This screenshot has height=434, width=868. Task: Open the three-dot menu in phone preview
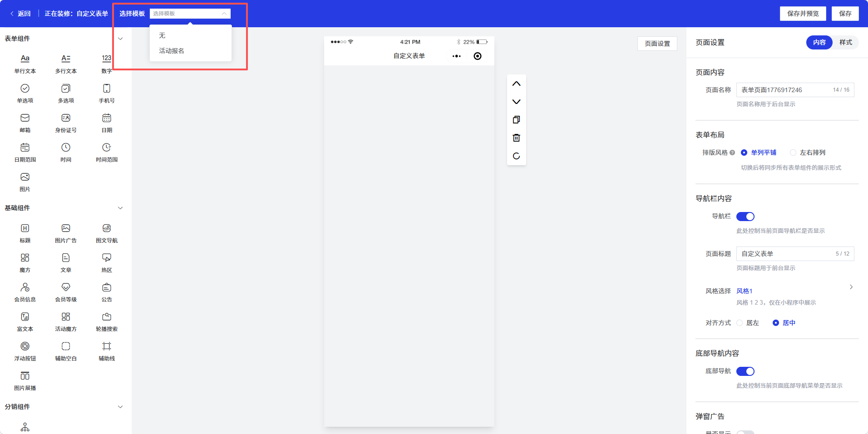click(457, 56)
